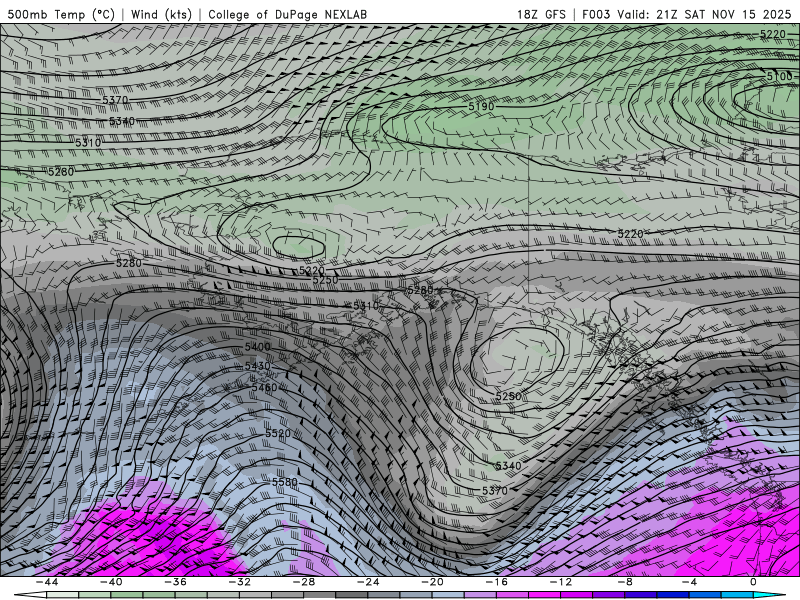
Task: Select the 5100 contour label
Action: coord(780,77)
